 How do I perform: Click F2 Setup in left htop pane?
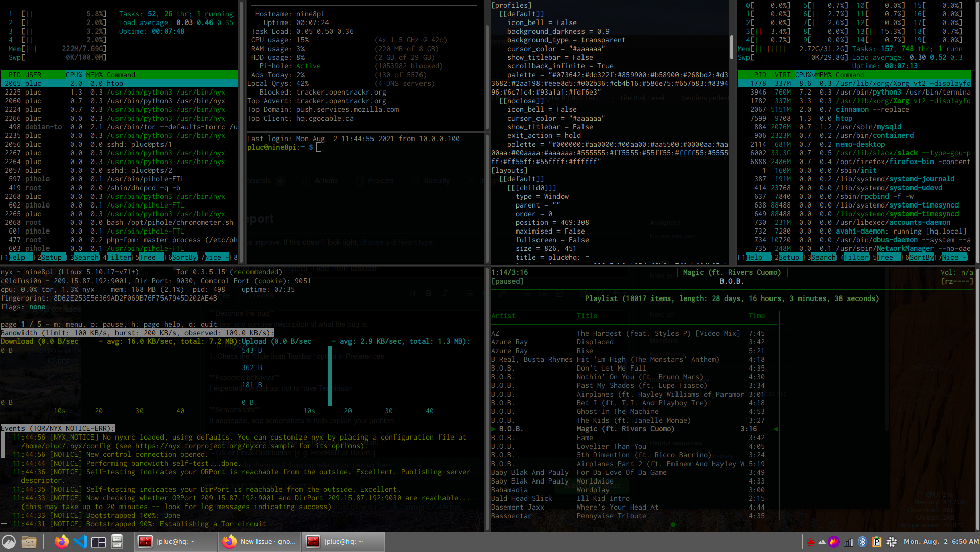(50, 257)
